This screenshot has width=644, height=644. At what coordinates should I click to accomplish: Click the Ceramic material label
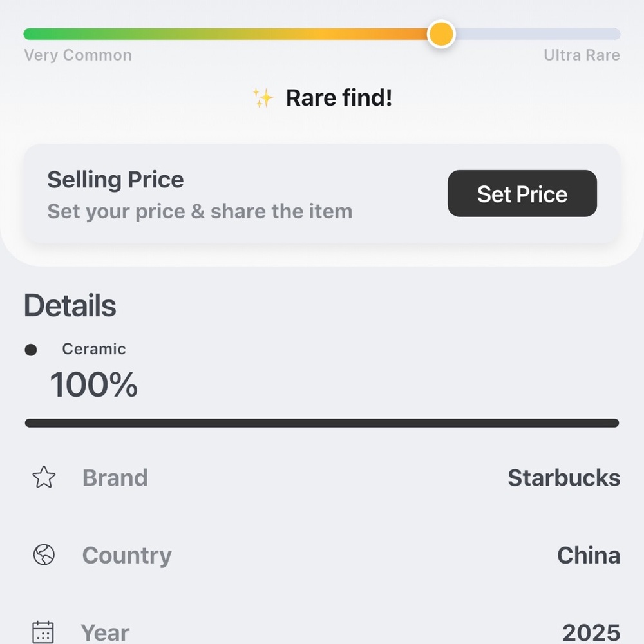[x=94, y=349]
